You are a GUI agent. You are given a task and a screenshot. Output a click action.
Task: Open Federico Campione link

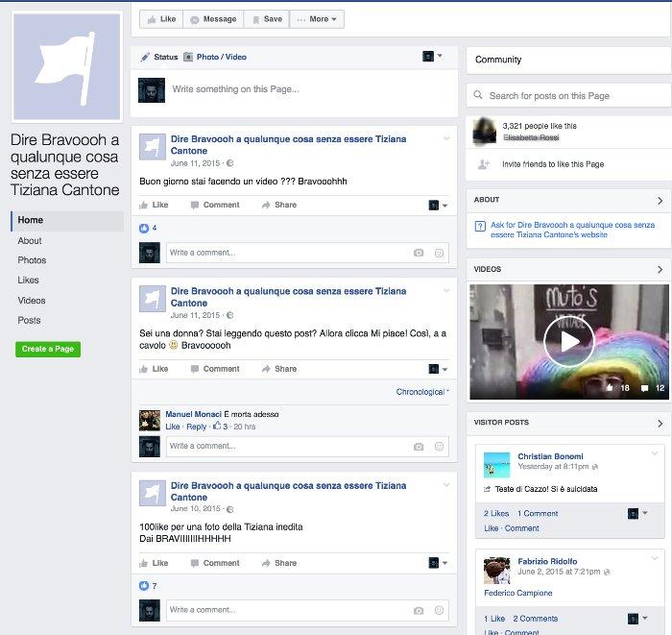[x=518, y=593]
